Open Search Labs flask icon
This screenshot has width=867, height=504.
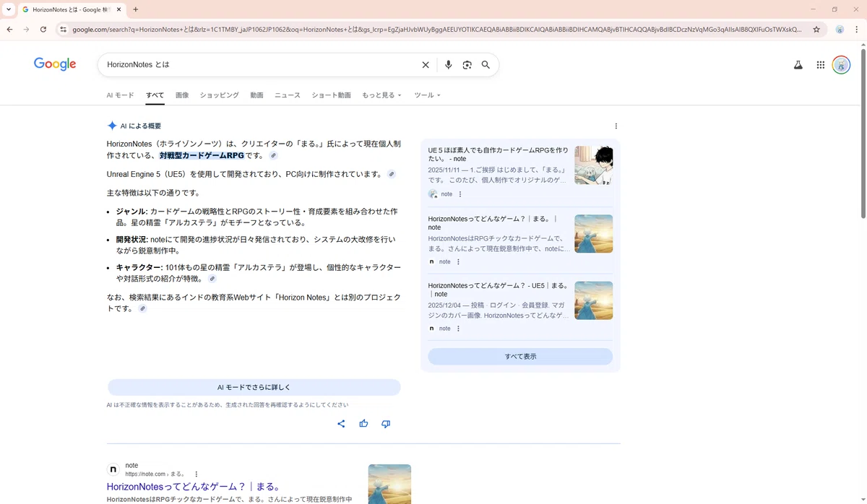pyautogui.click(x=798, y=65)
